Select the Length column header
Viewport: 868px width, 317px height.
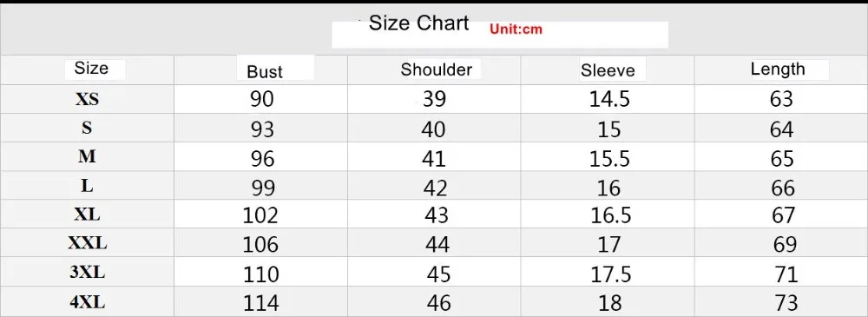778,69
